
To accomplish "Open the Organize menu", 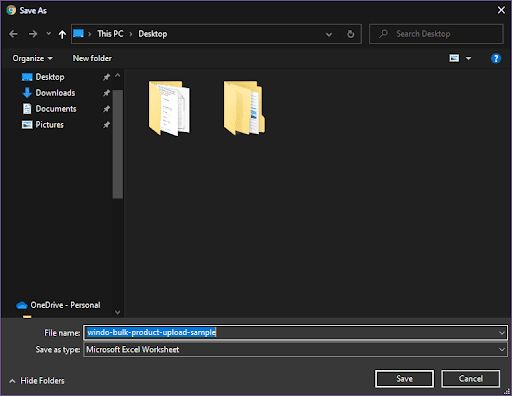I will (32, 58).
